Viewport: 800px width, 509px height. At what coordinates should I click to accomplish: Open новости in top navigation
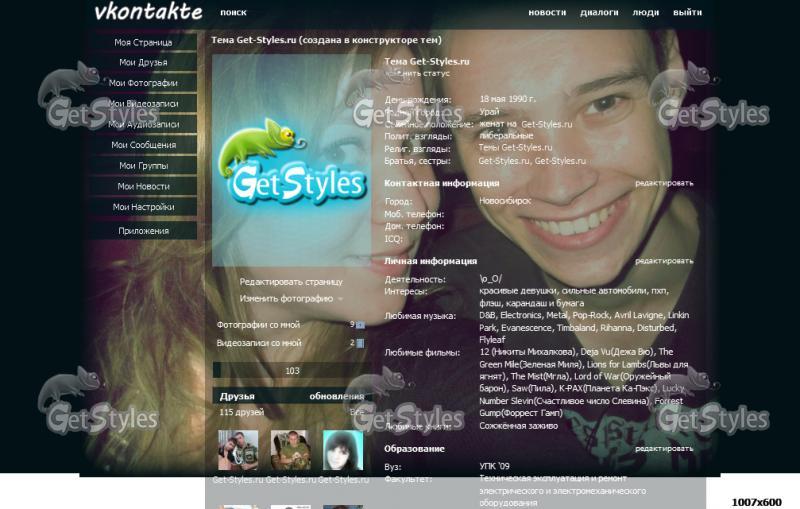tap(546, 13)
